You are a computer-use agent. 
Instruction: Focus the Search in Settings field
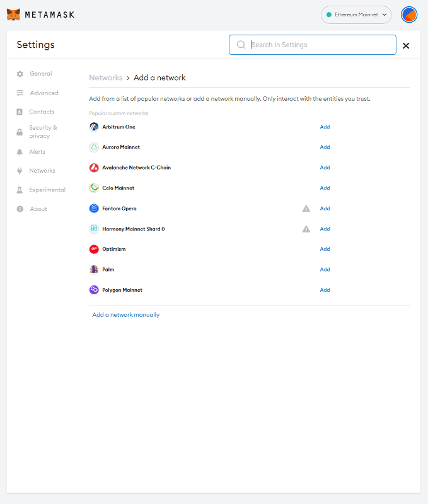pos(312,45)
